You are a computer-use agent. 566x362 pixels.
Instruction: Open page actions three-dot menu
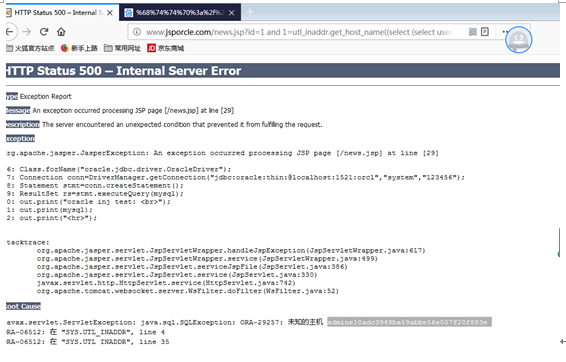pyautogui.click(x=505, y=32)
